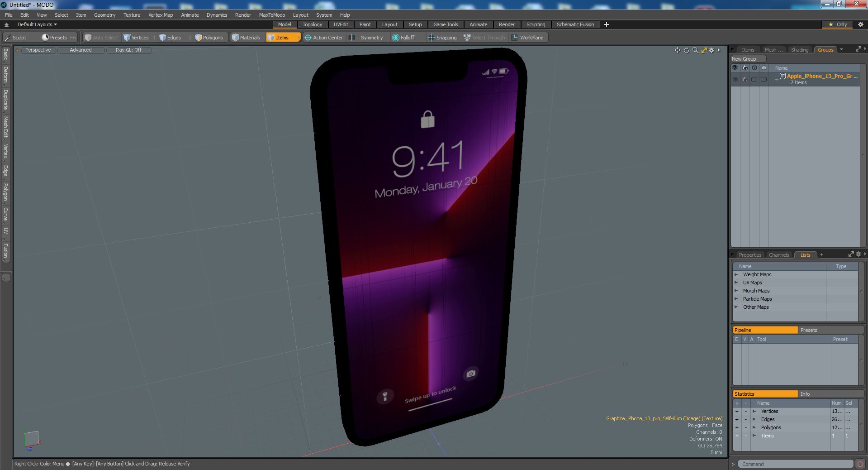This screenshot has height=470, width=868.
Task: Open the Game Tools layout tab
Action: (446, 24)
